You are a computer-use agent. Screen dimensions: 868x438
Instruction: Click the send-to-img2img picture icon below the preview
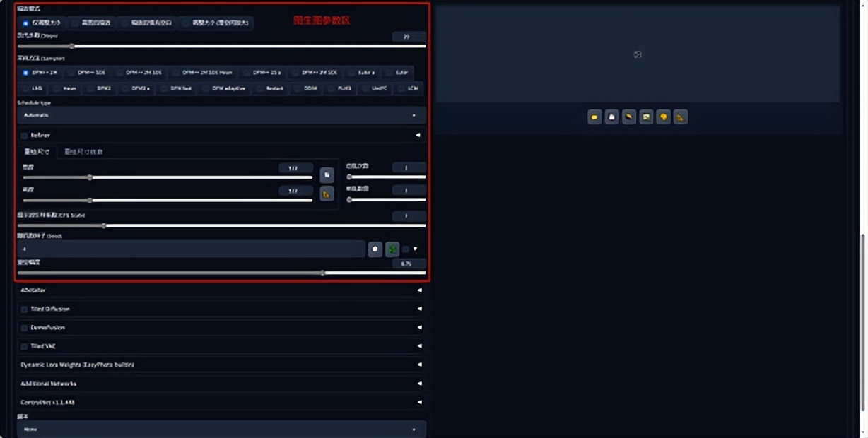coord(646,117)
